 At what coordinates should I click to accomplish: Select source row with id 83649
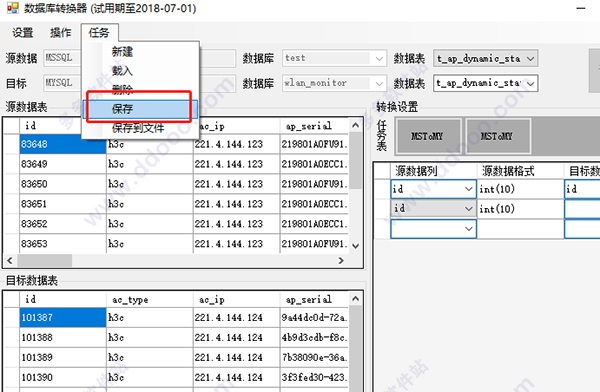tap(63, 164)
